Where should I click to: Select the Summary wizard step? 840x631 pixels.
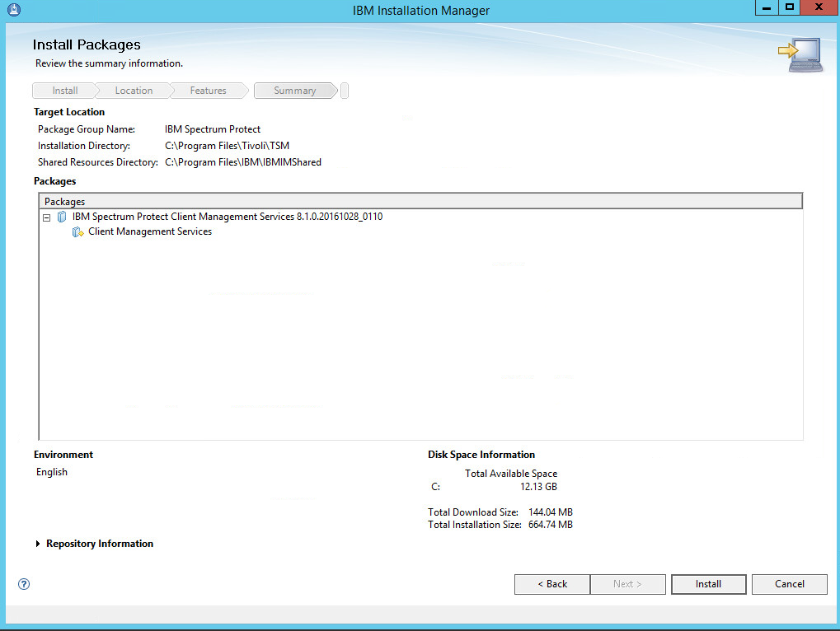tap(294, 91)
